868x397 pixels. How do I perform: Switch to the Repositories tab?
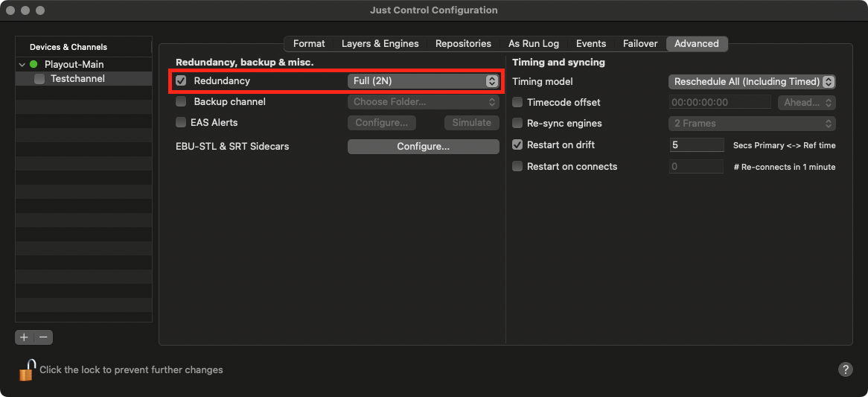tap(463, 44)
